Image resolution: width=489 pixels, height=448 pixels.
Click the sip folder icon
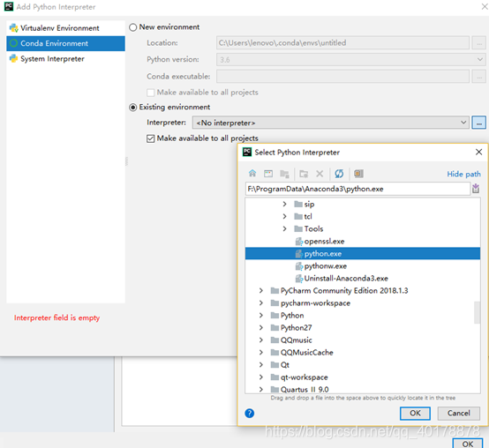pyautogui.click(x=298, y=204)
